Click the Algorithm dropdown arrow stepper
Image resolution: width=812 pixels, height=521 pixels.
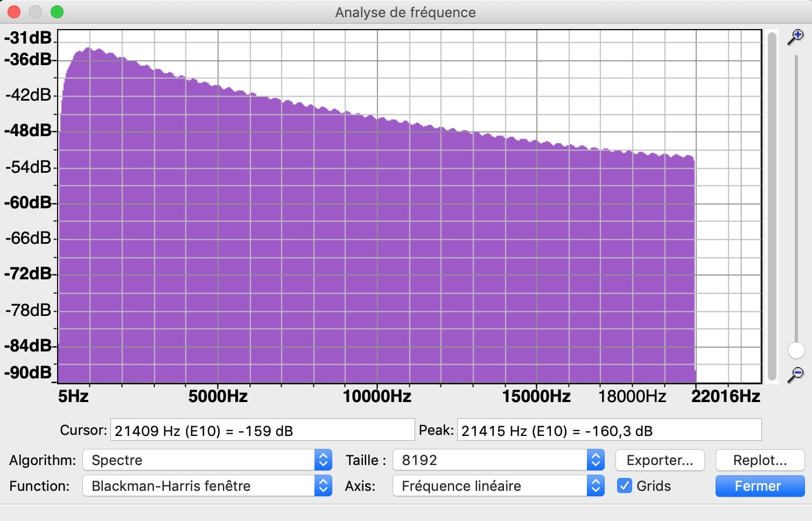[x=323, y=460]
